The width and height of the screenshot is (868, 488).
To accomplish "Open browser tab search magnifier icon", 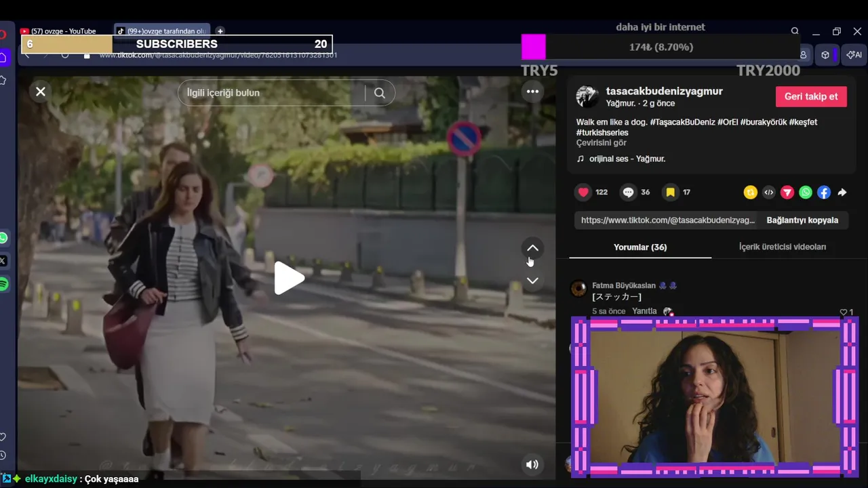I will [795, 31].
